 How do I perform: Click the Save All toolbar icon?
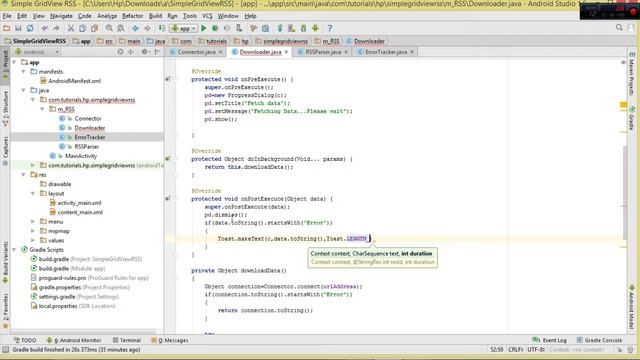18,28
